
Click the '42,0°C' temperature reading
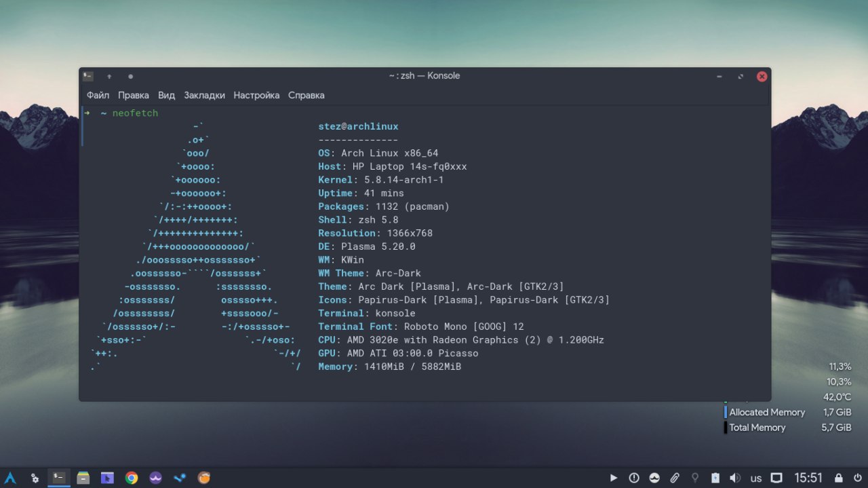tap(837, 397)
